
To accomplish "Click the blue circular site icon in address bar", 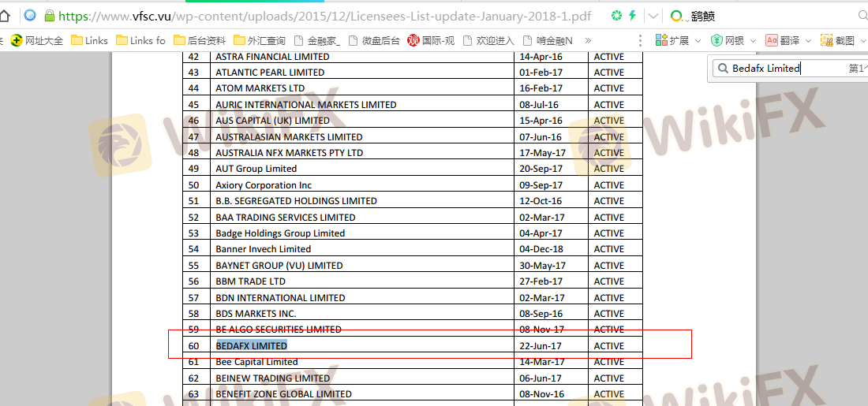I will [x=30, y=16].
